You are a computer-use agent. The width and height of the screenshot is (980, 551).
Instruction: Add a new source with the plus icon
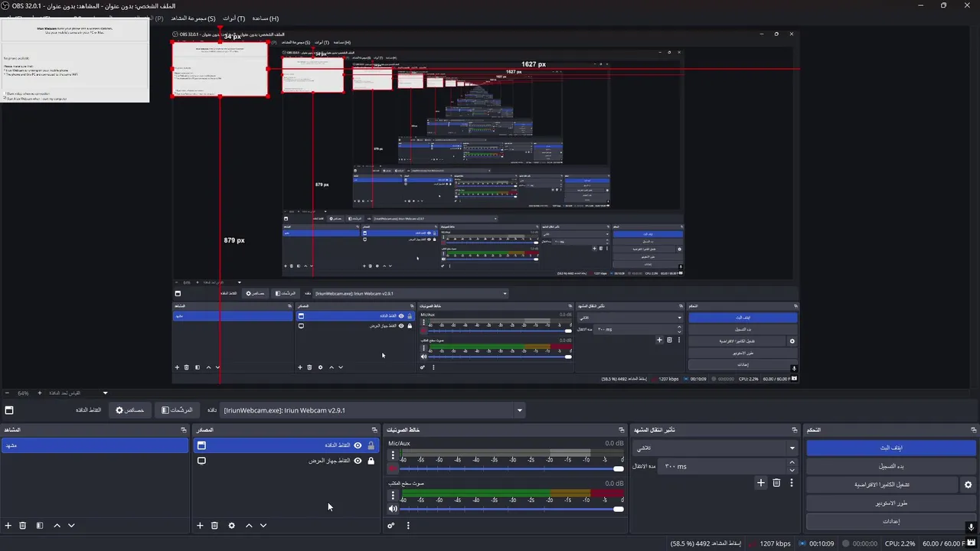pos(200,526)
